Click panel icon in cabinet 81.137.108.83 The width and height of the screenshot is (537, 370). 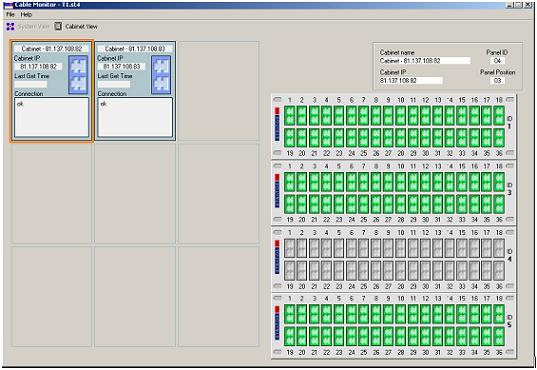[x=161, y=75]
